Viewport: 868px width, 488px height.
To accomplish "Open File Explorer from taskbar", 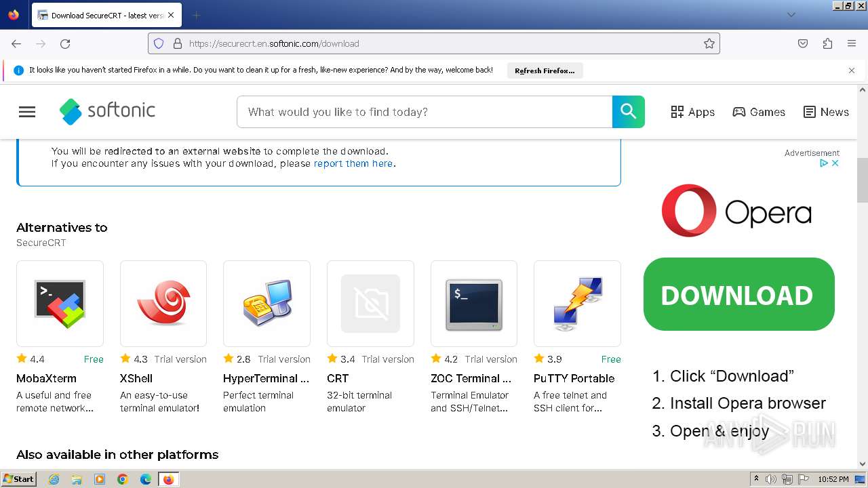I will point(77,479).
